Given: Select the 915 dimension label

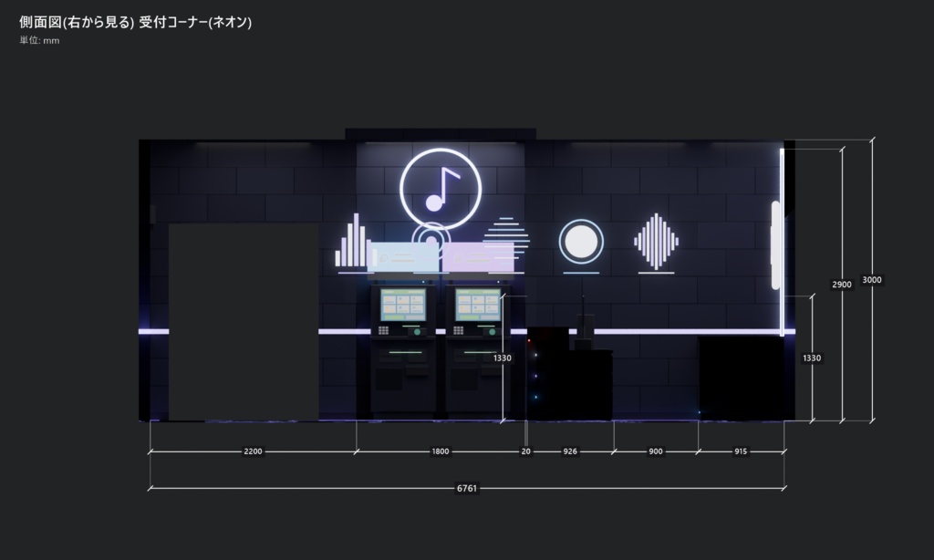Looking at the screenshot, I should (x=741, y=451).
